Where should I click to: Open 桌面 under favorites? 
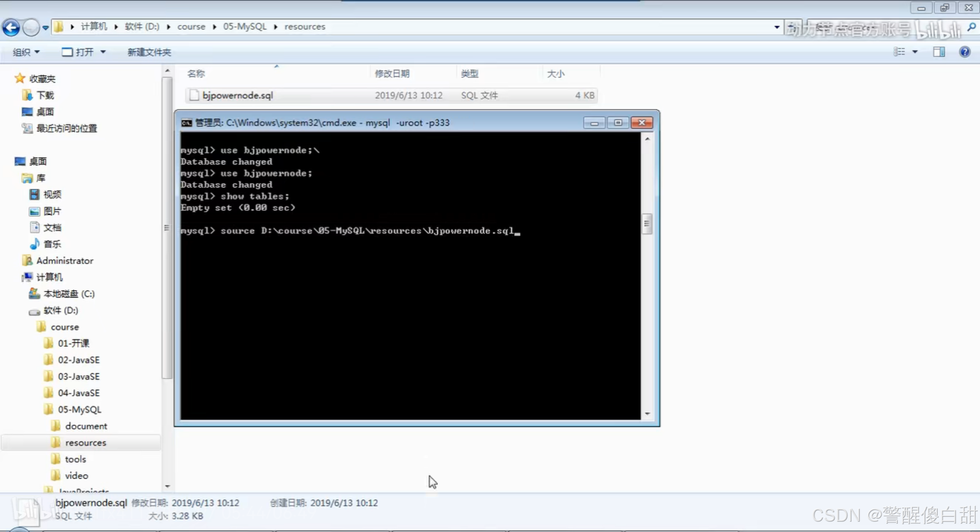pos(45,112)
